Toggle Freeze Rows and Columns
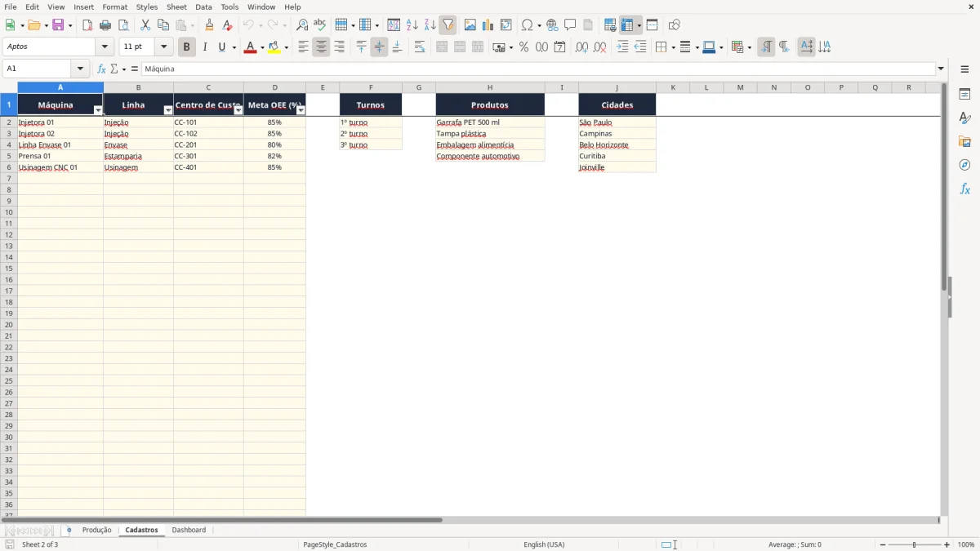This screenshot has width=980, height=551. (x=628, y=25)
